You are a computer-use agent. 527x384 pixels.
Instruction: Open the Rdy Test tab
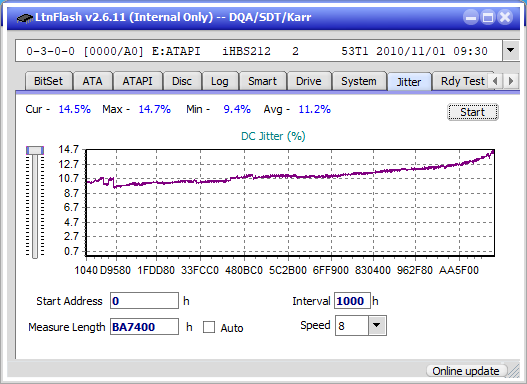tap(462, 81)
